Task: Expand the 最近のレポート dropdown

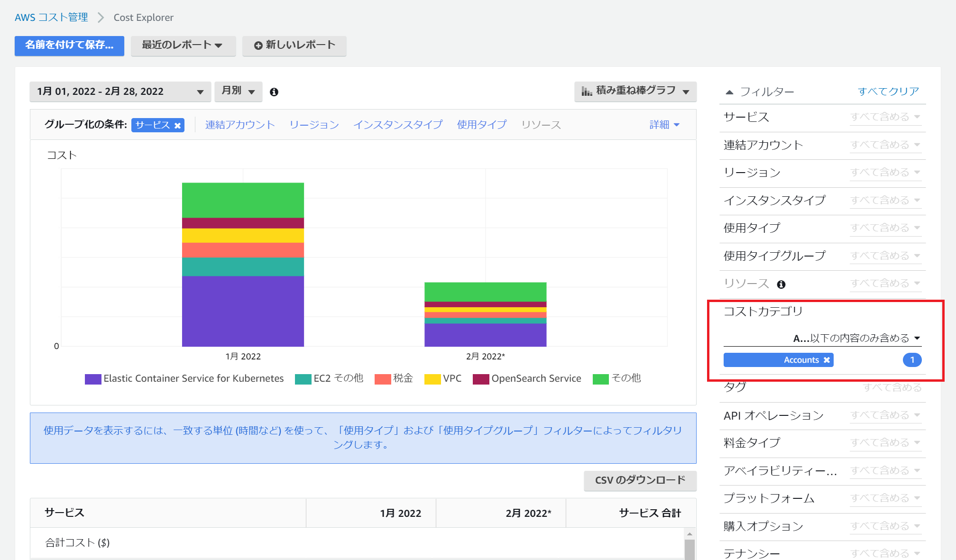Action: (183, 46)
